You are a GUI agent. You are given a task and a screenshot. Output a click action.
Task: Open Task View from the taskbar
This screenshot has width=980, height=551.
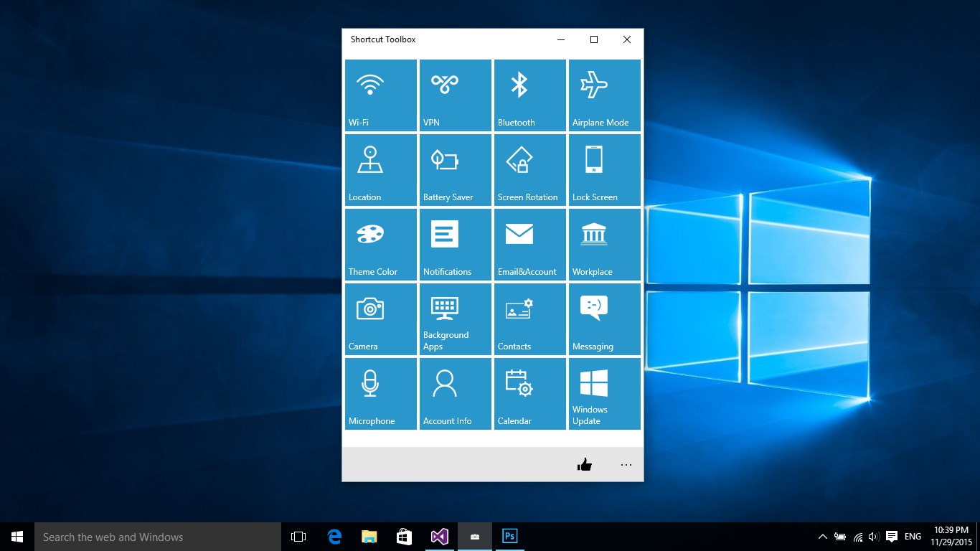pyautogui.click(x=298, y=537)
